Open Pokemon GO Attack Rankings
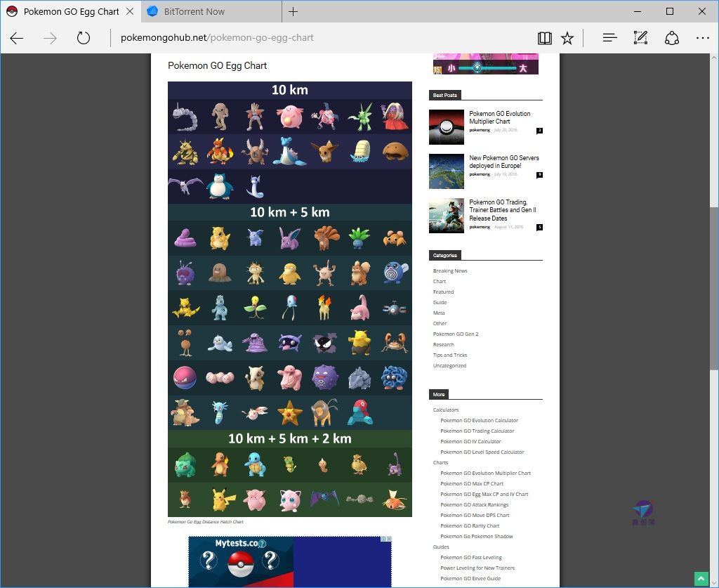 pos(474,504)
